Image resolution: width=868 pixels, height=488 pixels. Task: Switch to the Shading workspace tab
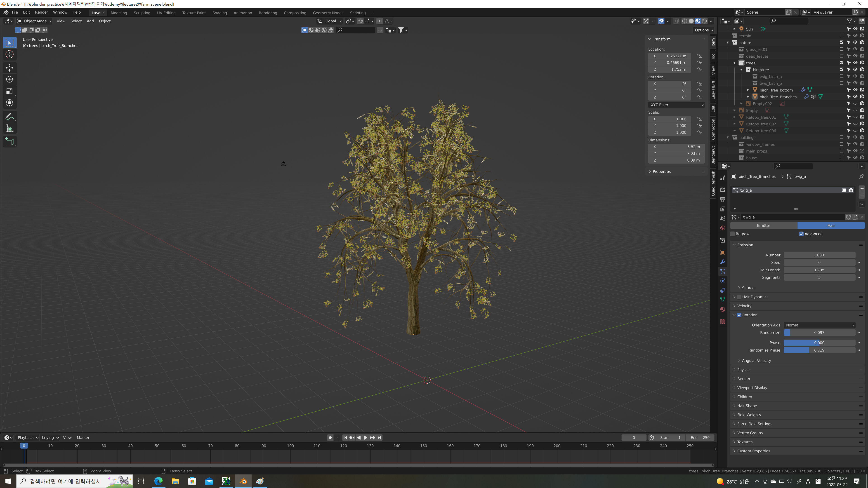pos(219,13)
